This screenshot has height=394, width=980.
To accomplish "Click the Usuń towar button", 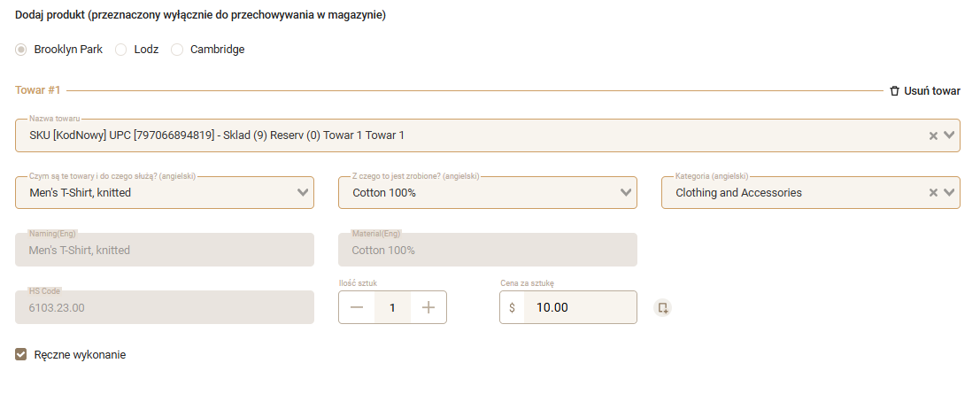I will 931,91.
